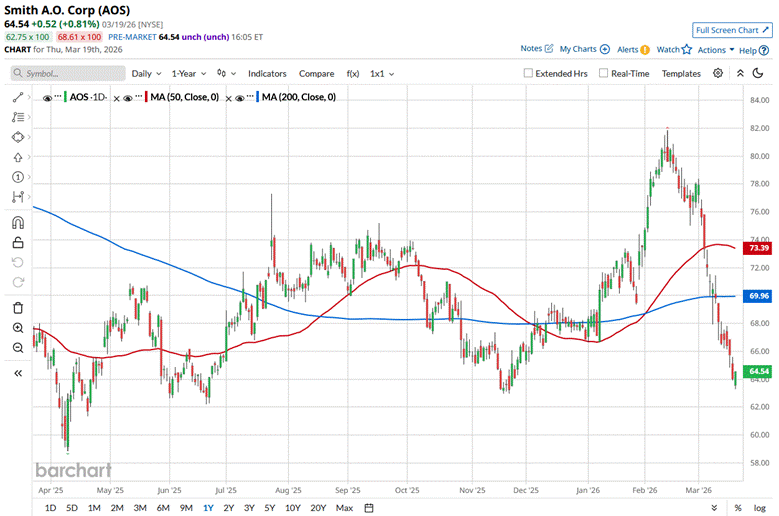Select the shapes drawing tool
Viewport: 779px width, 516px height.
(18, 137)
